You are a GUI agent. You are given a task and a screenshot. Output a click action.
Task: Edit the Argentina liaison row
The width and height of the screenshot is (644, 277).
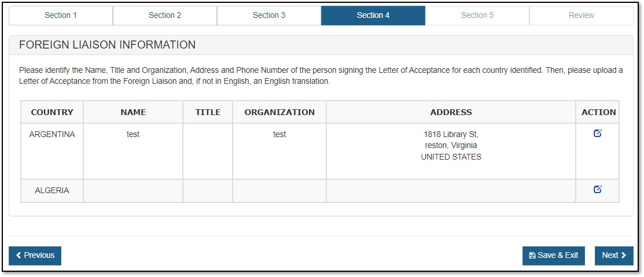[597, 134]
